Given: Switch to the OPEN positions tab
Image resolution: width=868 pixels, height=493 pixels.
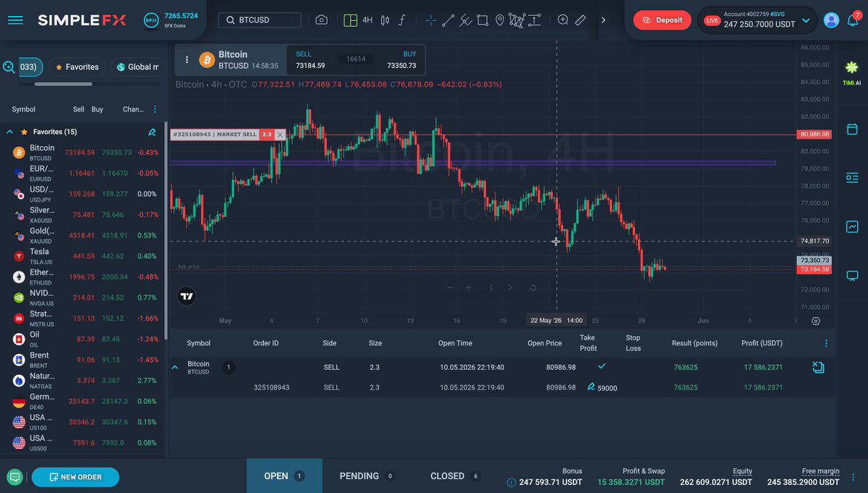Looking at the screenshot, I should (284, 476).
